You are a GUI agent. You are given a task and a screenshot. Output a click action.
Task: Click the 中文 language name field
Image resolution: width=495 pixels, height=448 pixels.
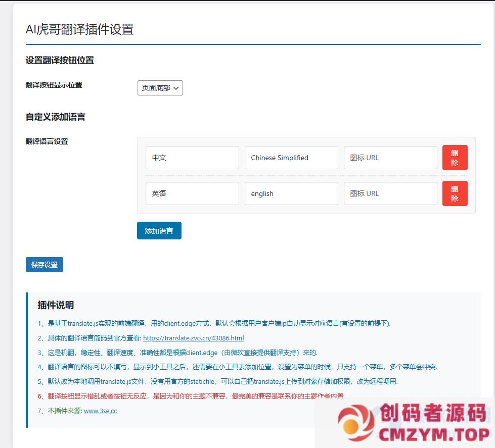click(192, 158)
